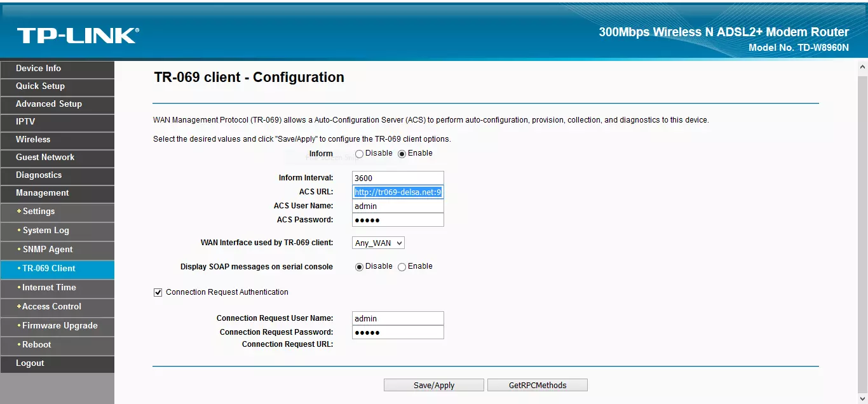
Task: Open WAN Interface Any_WAN dropdown
Action: [x=378, y=243]
